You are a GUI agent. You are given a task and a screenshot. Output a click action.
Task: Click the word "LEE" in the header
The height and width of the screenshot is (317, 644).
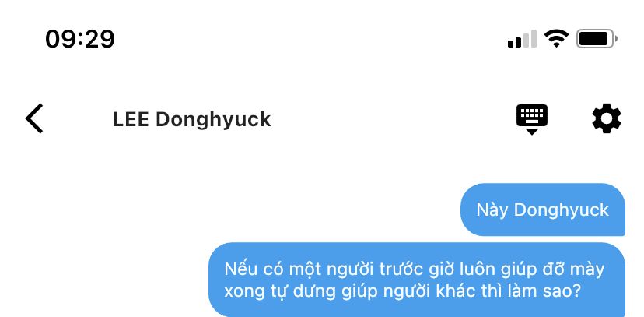131,119
